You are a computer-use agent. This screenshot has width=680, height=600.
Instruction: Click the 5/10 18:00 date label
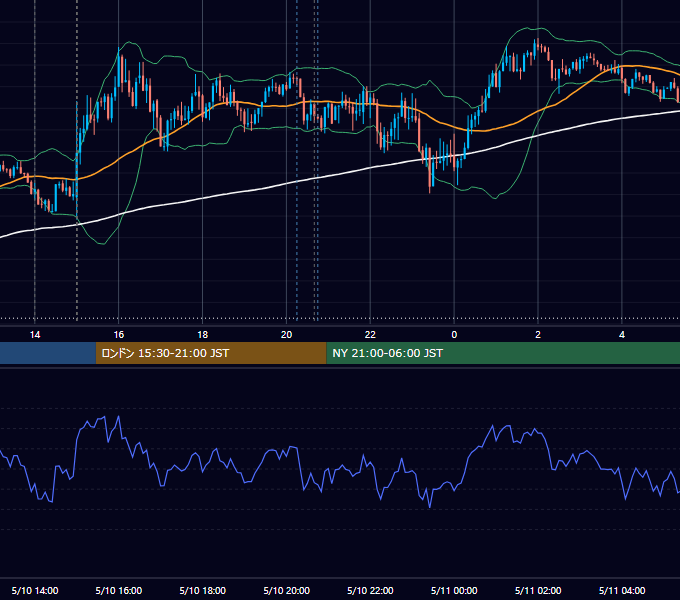[203, 590]
